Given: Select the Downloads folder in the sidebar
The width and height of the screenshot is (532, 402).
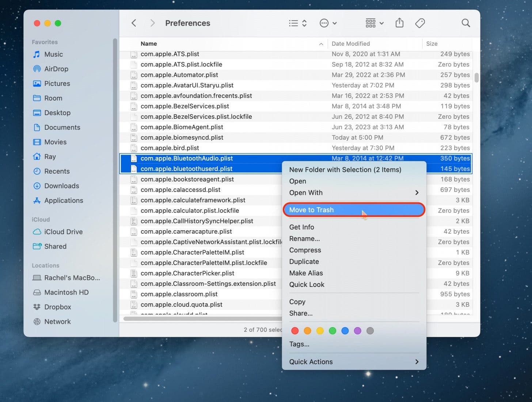Looking at the screenshot, I should click(61, 186).
